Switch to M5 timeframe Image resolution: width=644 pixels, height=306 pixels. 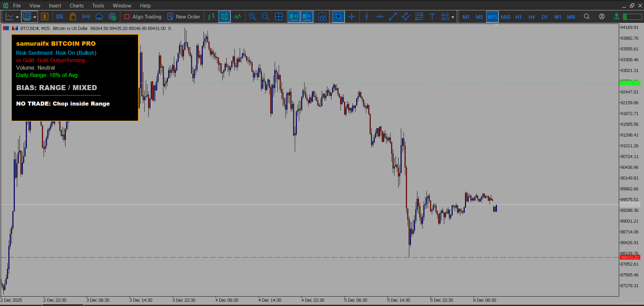[x=479, y=17]
